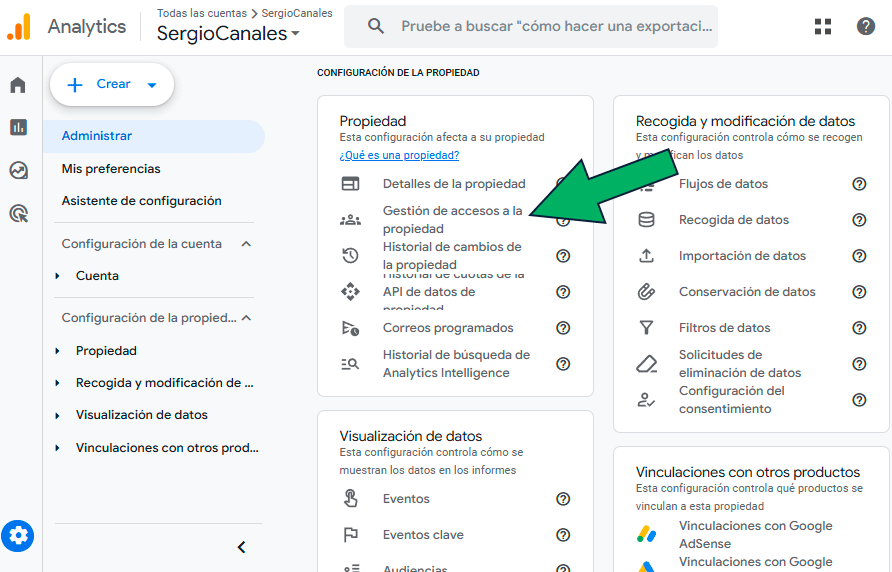Click help icon beside Recogida de datos
The image size is (892, 572).
pos(859,220)
